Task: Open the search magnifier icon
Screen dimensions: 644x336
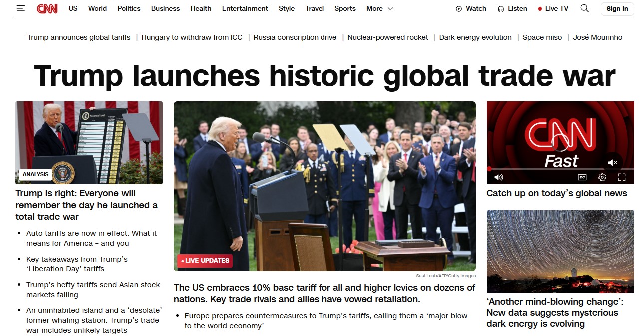Action: click(584, 8)
